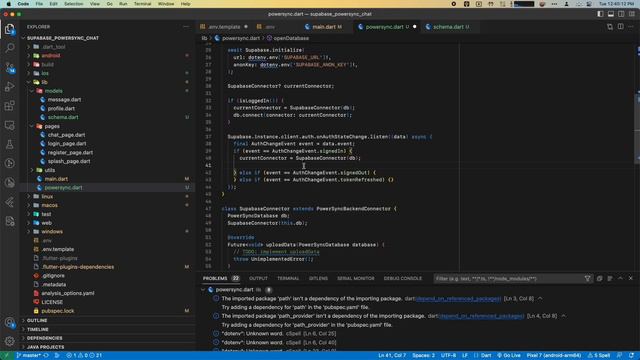The image size is (640, 360).
Task: Open the SERIAL MONITOR panel tab
Action: [356, 278]
